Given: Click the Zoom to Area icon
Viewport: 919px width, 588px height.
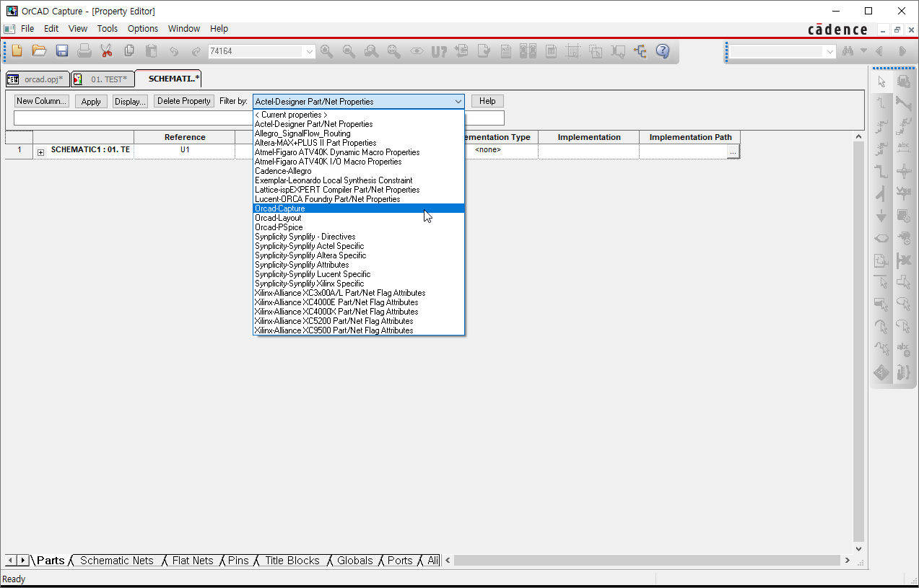Looking at the screenshot, I should point(372,51).
